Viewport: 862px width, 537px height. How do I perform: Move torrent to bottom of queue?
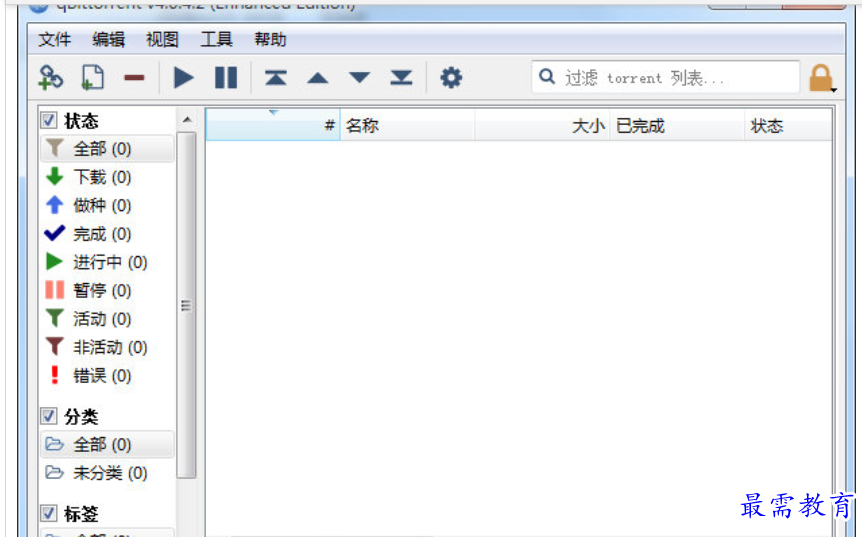pyautogui.click(x=401, y=77)
